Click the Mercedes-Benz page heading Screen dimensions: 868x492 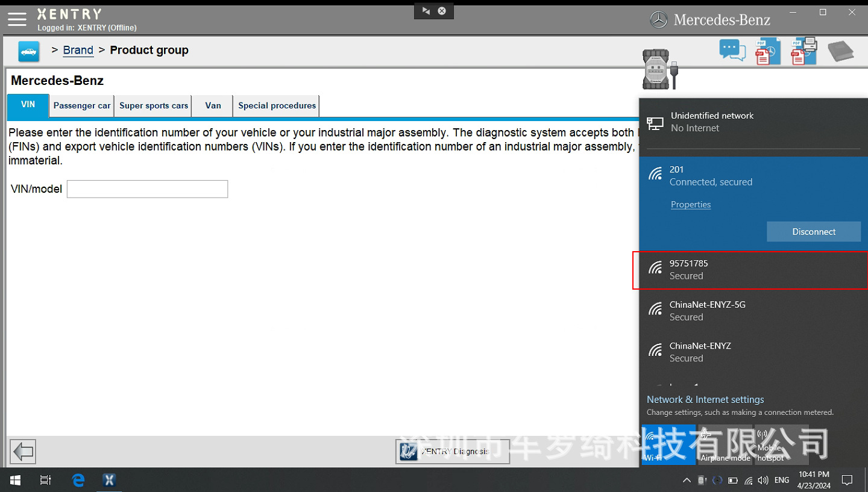57,81
